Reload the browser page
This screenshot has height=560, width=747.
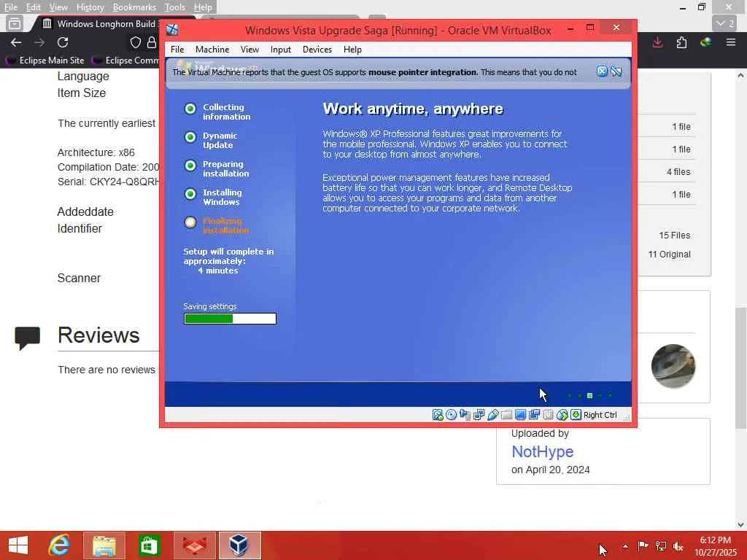[63, 42]
